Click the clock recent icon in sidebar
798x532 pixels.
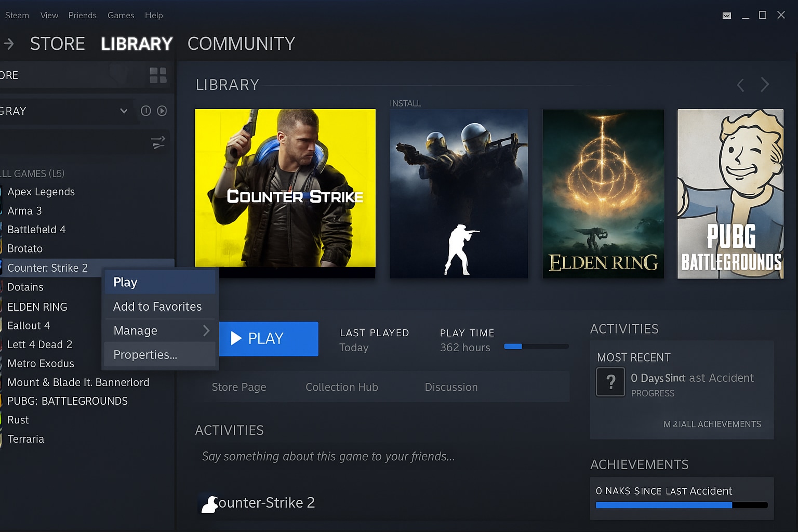pos(146,111)
